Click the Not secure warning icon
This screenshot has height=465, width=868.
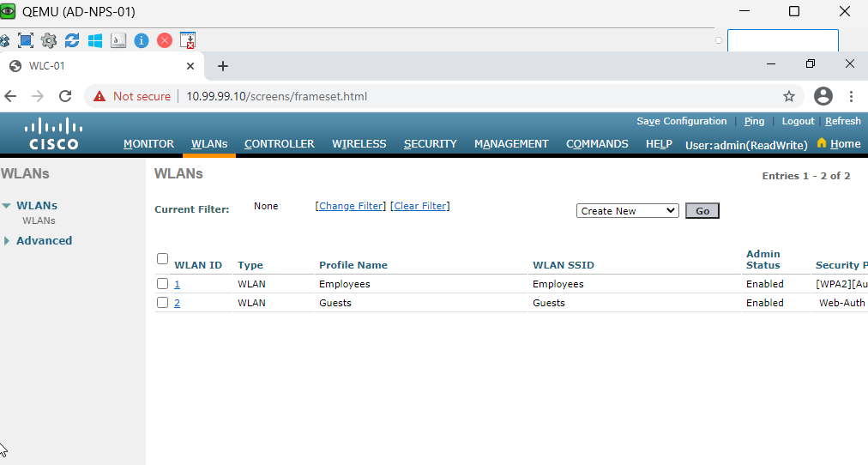(x=99, y=96)
